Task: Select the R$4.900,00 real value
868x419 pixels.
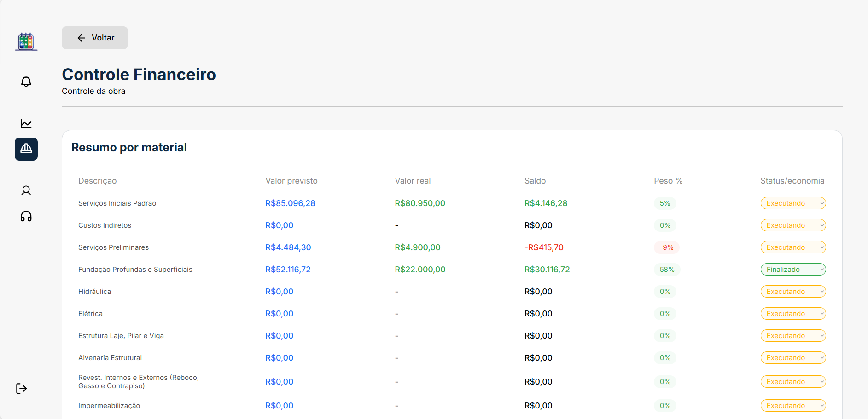Action: point(418,247)
